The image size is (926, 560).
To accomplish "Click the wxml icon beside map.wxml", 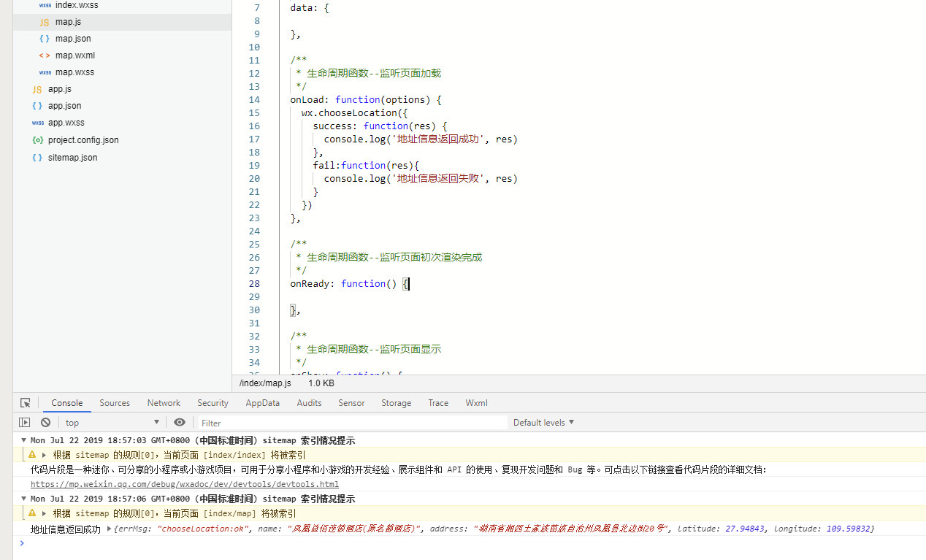I will point(45,55).
